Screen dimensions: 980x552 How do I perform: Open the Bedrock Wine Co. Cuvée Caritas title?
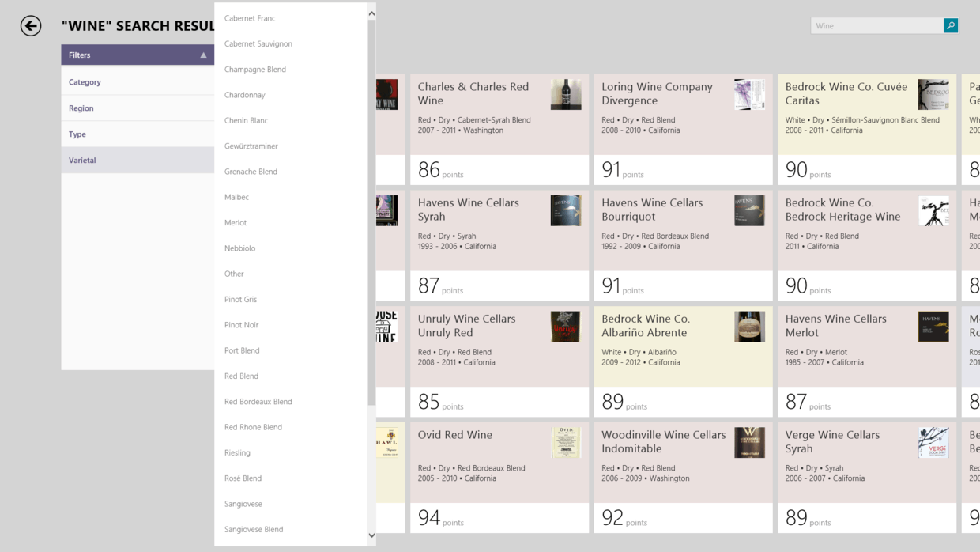coord(846,93)
